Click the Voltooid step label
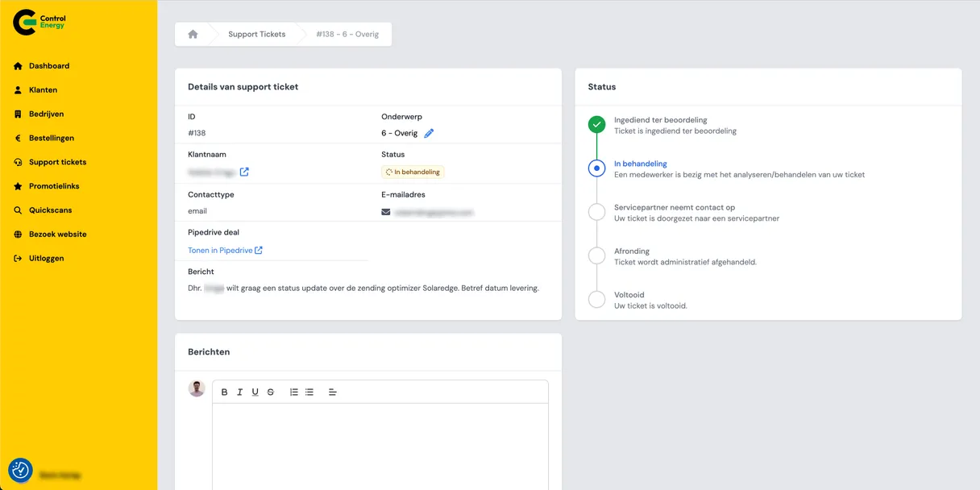This screenshot has width=980, height=490. pyautogui.click(x=629, y=295)
